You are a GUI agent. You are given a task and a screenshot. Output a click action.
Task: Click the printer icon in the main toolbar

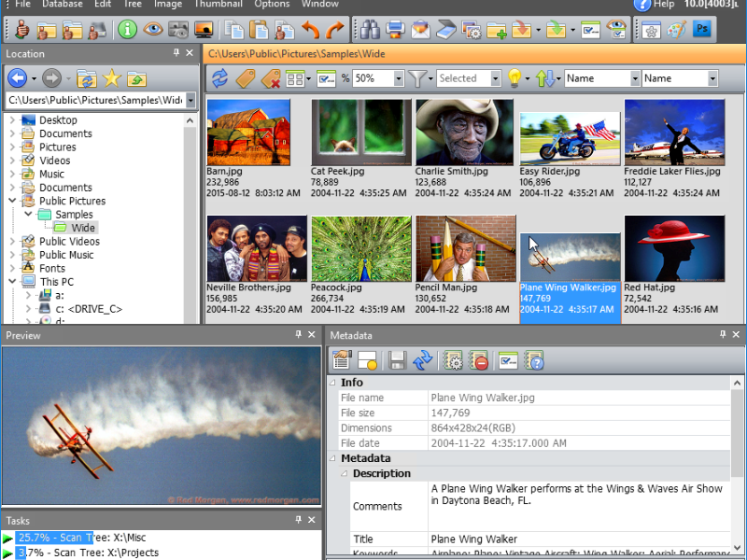395,30
